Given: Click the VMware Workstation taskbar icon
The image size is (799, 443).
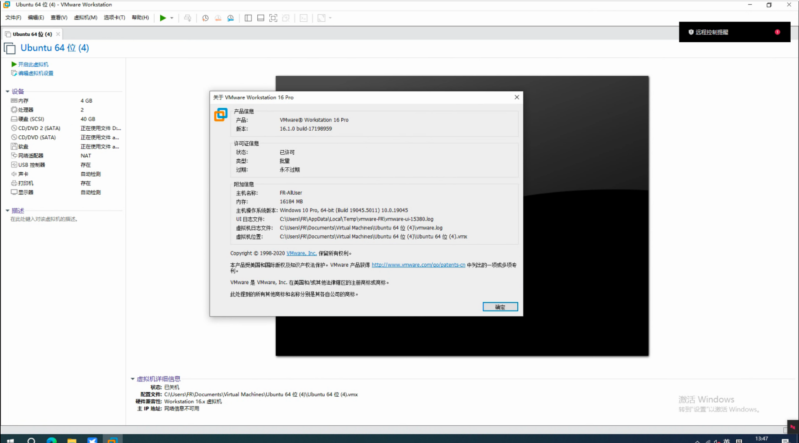Looking at the screenshot, I should coord(112,439).
